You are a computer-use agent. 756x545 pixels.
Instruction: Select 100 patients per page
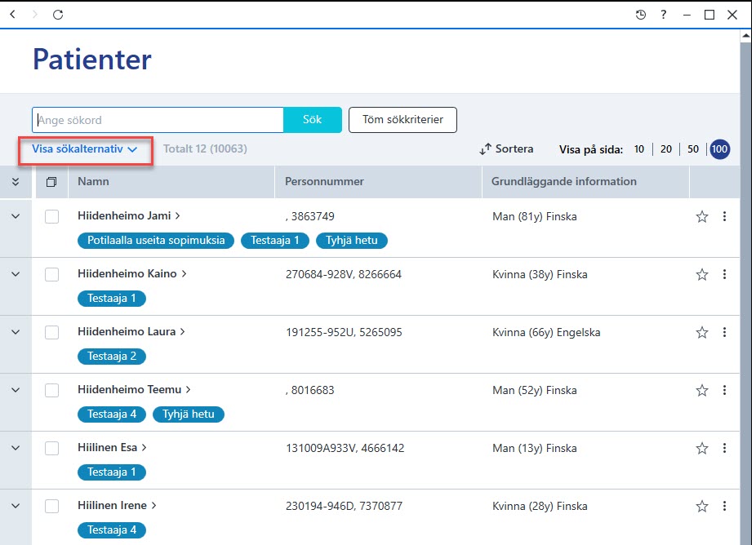(719, 149)
